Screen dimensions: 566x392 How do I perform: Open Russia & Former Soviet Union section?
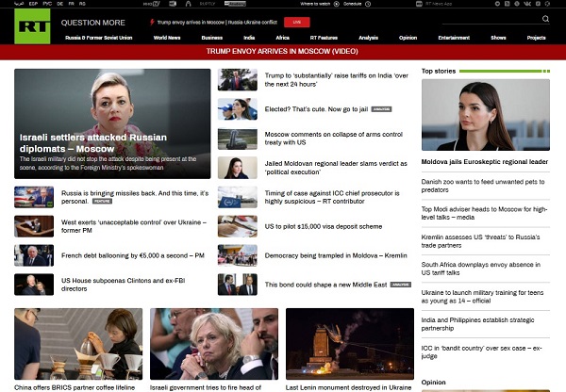98,38
